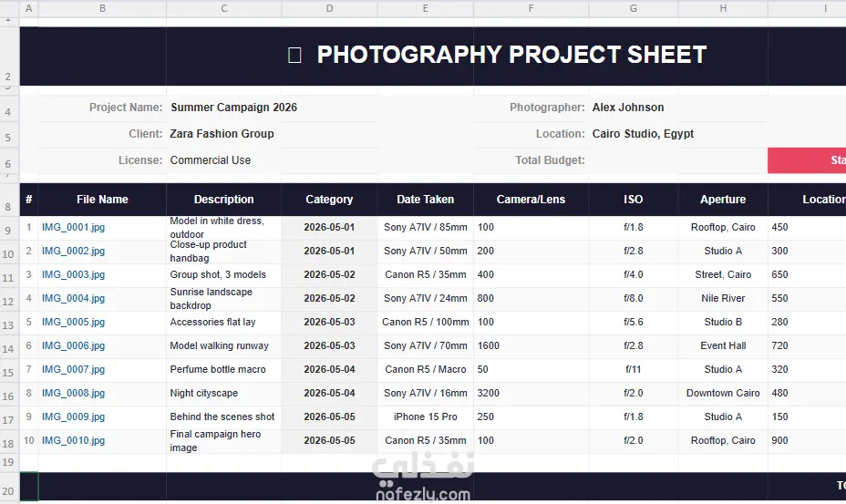This screenshot has width=846, height=504.
Task: Select the Summer Campaign 2026 project name cell
Action: pyautogui.click(x=233, y=108)
